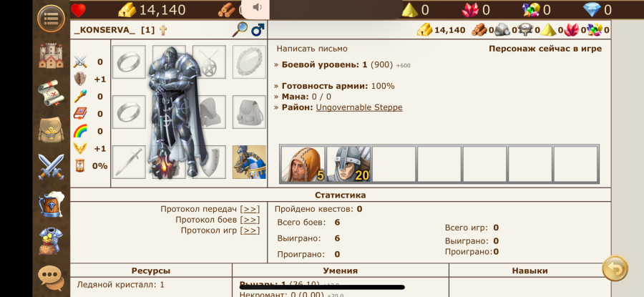Screen dimensions: 644x297
Task: Expand Протокол боев [>>] link
Action: point(250,220)
